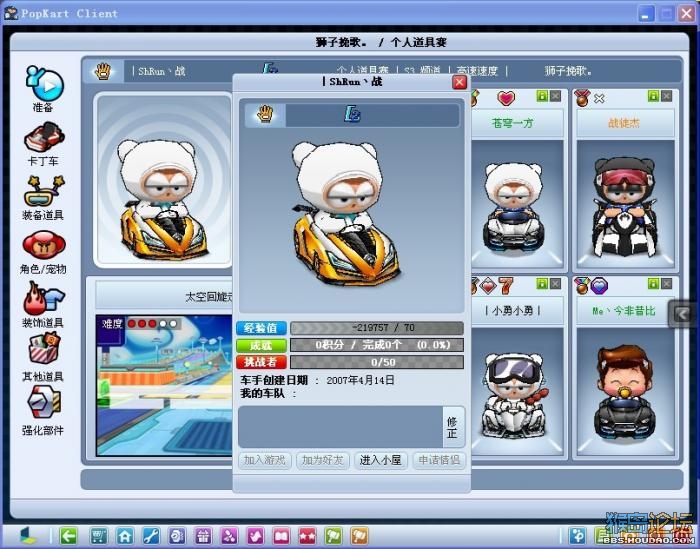The image size is (700, 549).
Task: Click the 申请情侣 apply couple button
Action: [x=439, y=460]
